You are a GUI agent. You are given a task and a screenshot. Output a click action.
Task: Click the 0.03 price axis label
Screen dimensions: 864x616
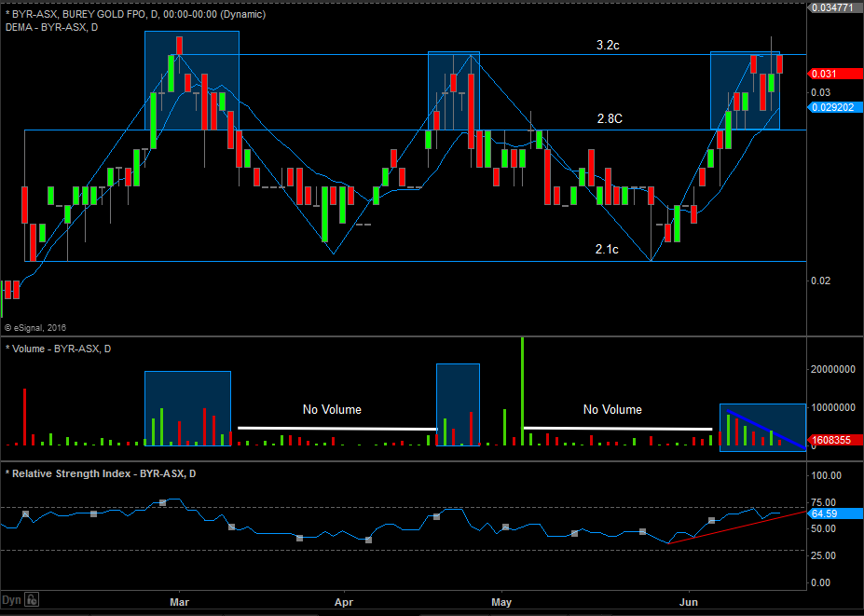pyautogui.click(x=820, y=92)
